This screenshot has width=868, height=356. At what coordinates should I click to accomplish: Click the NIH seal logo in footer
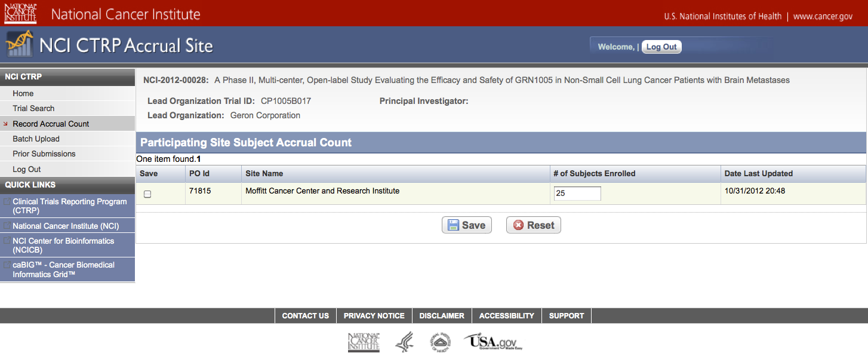click(x=440, y=342)
